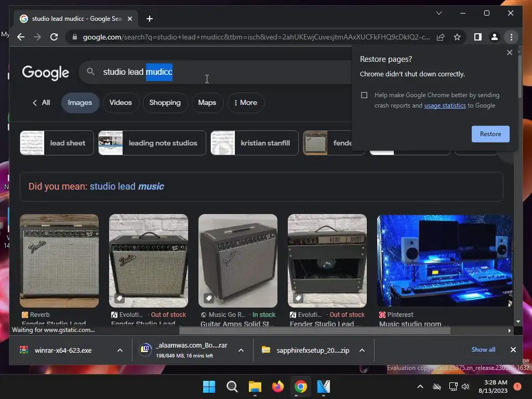
Task: Switch to the Videos tab
Action: pyautogui.click(x=121, y=102)
